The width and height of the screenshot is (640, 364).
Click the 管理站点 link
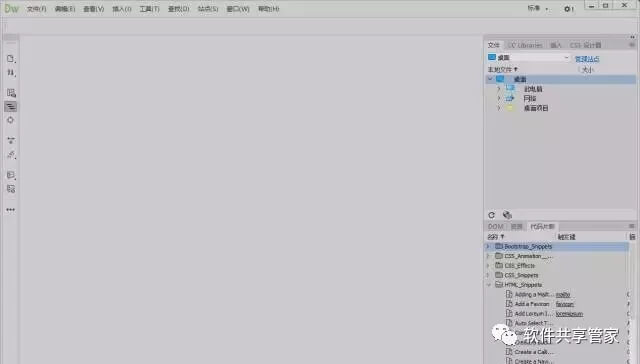pos(587,59)
